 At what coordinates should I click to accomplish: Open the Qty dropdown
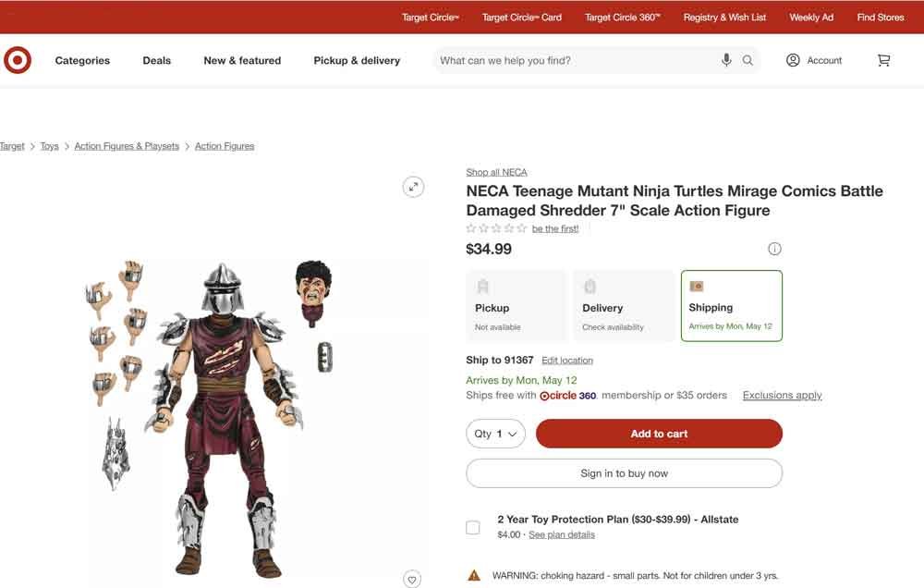pos(495,433)
